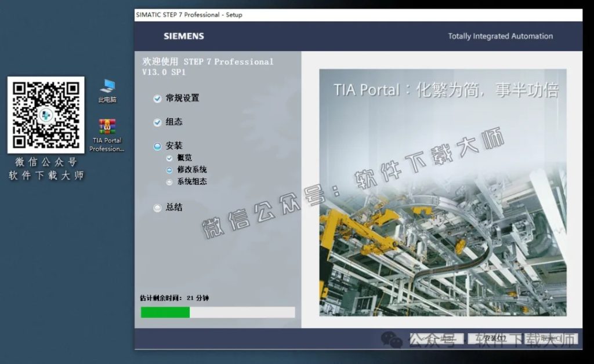Viewport: 594px width, 364px height.
Task: Launch the TIA Portal Professional desktop shortcut
Action: (x=107, y=126)
